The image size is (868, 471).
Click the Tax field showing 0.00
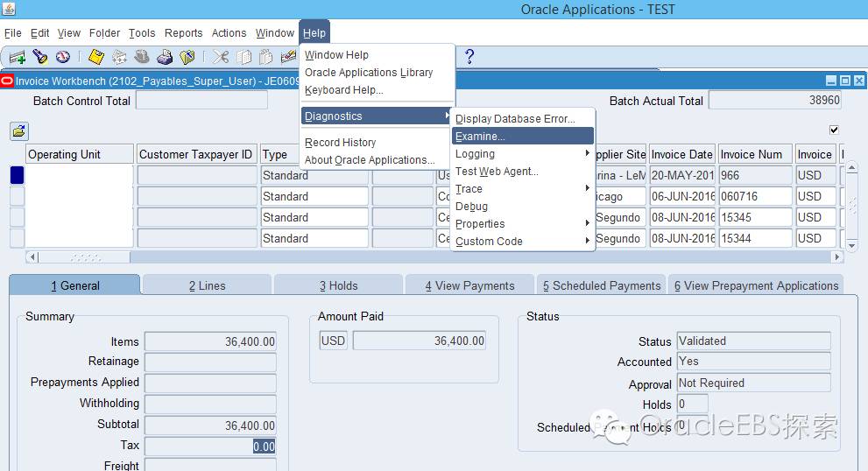coord(210,446)
